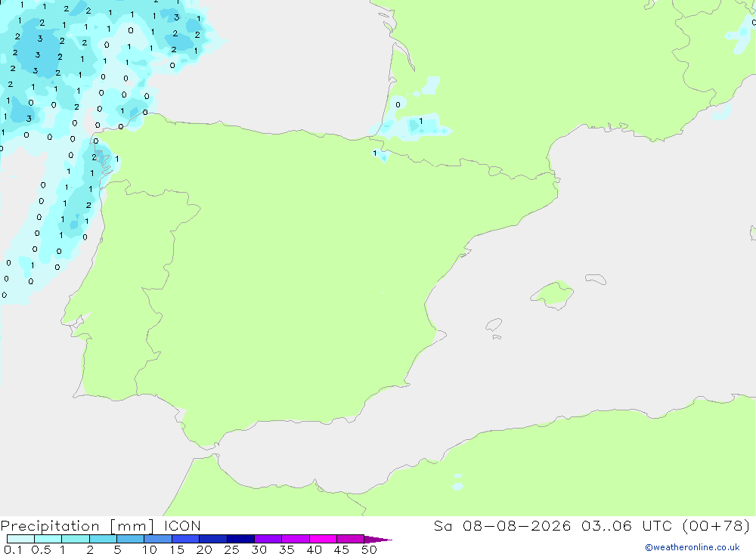Click the weatheronline.co.uk copyright link
The image size is (756, 554).
tap(692, 547)
